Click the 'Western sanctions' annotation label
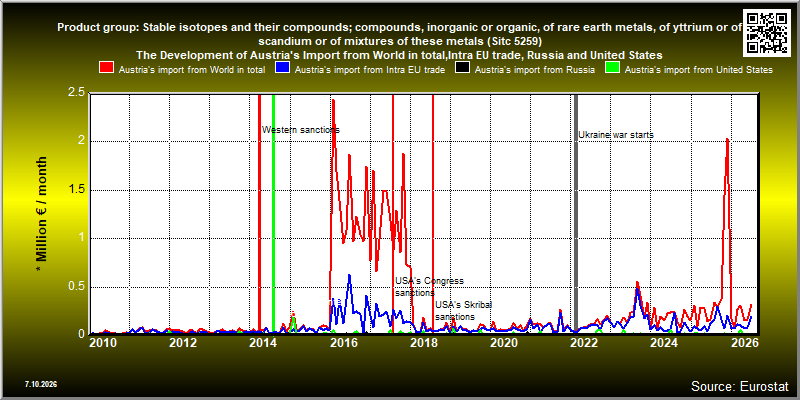The height and width of the screenshot is (400, 800). pyautogui.click(x=301, y=130)
